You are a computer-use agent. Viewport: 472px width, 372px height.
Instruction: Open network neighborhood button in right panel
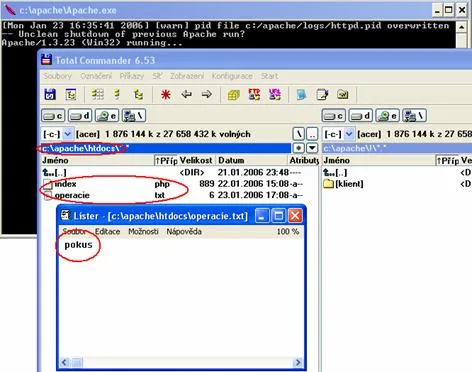point(414,116)
